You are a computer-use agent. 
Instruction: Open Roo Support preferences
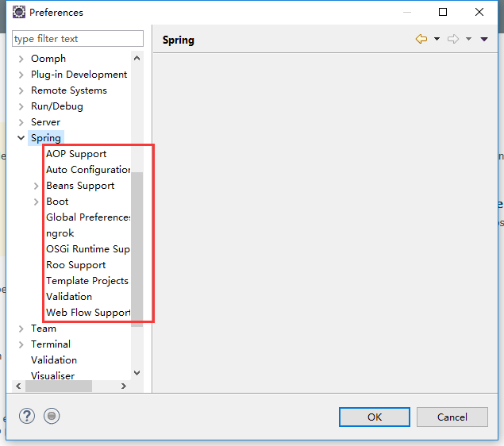tap(76, 265)
